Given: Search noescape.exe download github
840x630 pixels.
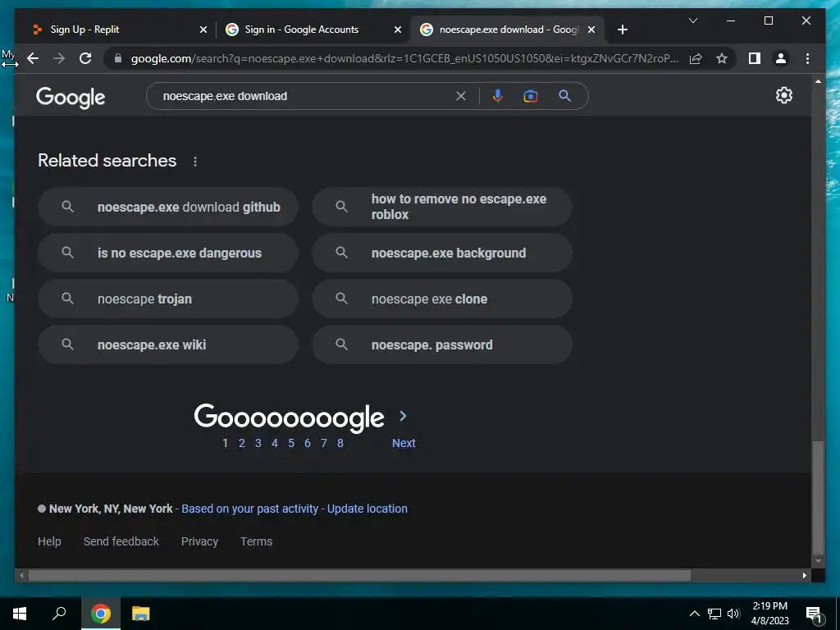Looking at the screenshot, I should 167,207.
